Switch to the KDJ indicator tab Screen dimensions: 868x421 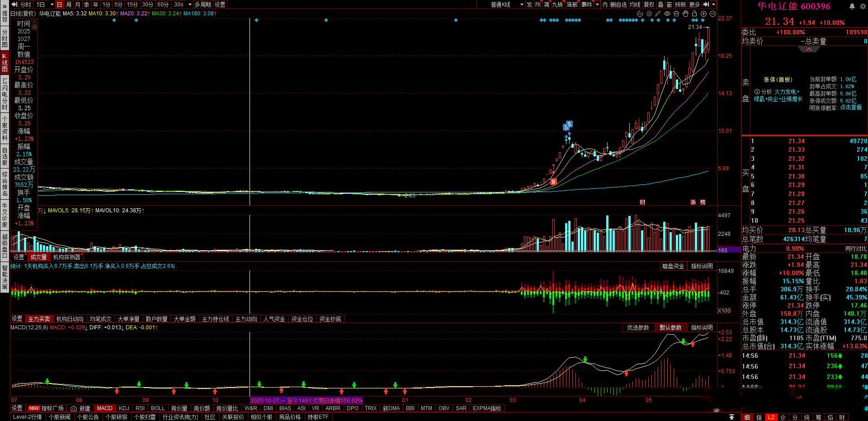[124, 408]
